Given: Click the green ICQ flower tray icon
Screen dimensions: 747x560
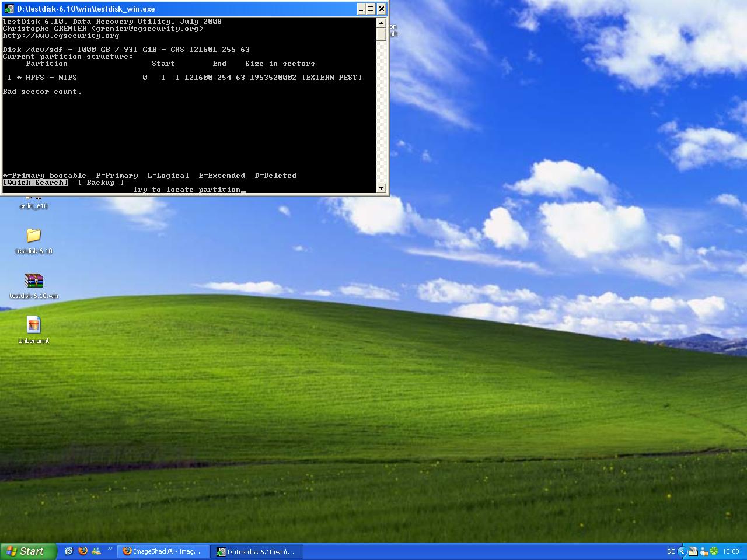Looking at the screenshot, I should coord(714,551).
